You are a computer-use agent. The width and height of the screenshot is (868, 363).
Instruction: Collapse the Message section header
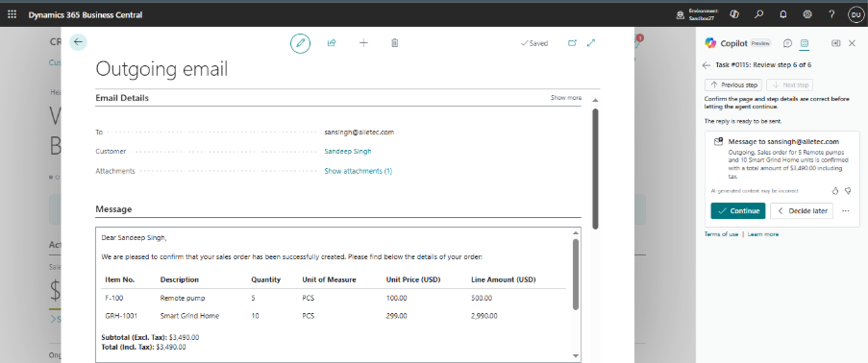[x=113, y=209]
